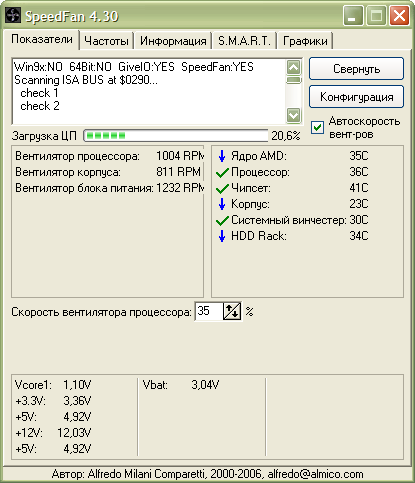
Task: Click the 20,6% CPU load value
Action: point(286,136)
